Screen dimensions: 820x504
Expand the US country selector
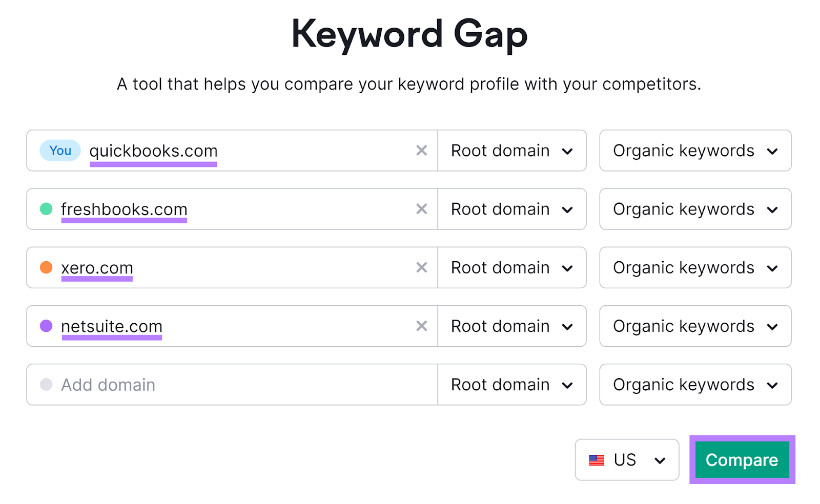point(626,459)
